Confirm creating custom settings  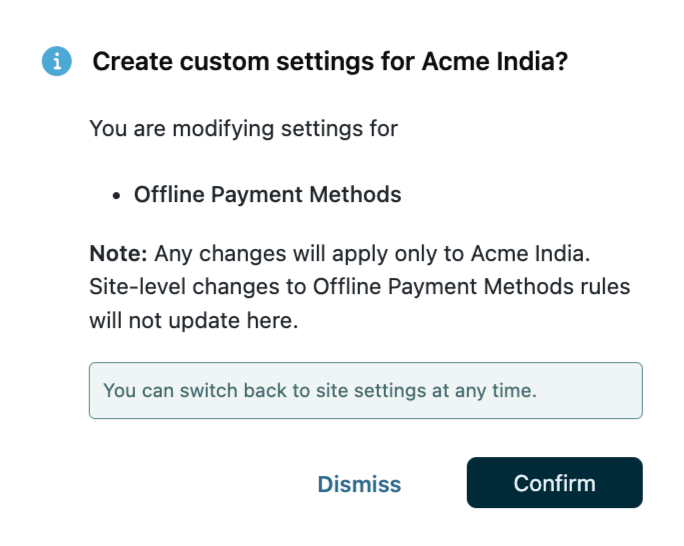pos(554,483)
